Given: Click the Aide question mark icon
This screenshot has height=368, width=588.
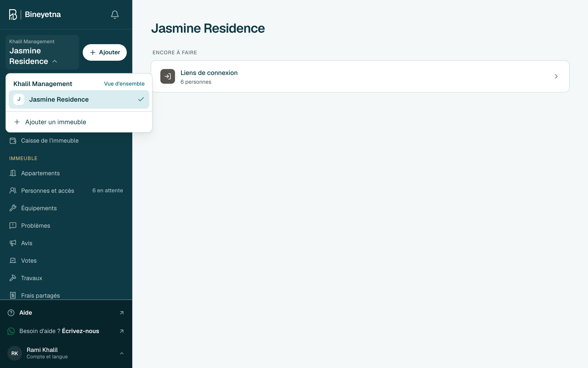Looking at the screenshot, I should [11, 313].
